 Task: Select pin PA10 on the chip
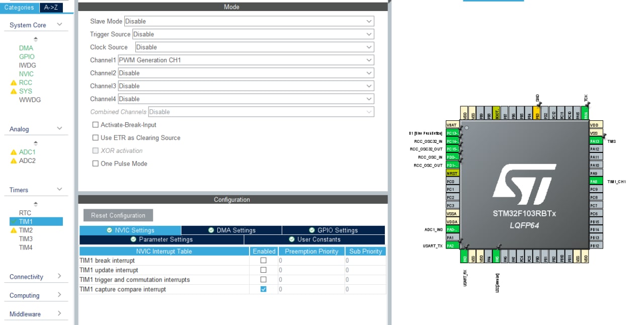(596, 165)
